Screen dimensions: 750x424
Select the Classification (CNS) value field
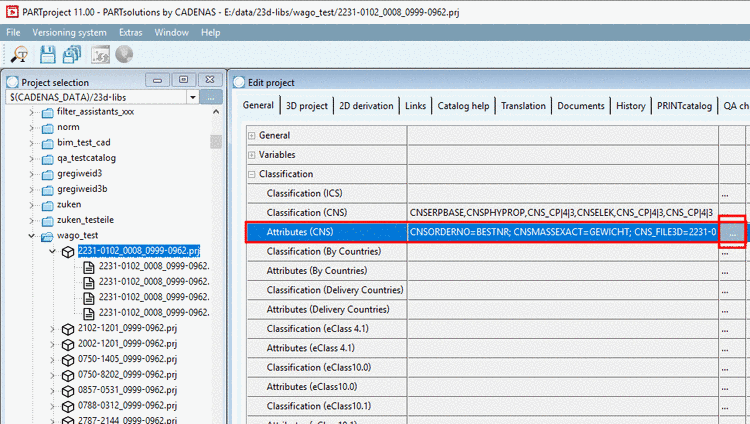coord(562,212)
